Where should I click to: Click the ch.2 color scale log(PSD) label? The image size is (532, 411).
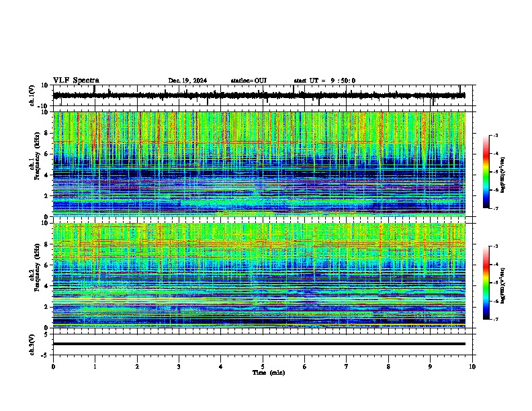502,286
